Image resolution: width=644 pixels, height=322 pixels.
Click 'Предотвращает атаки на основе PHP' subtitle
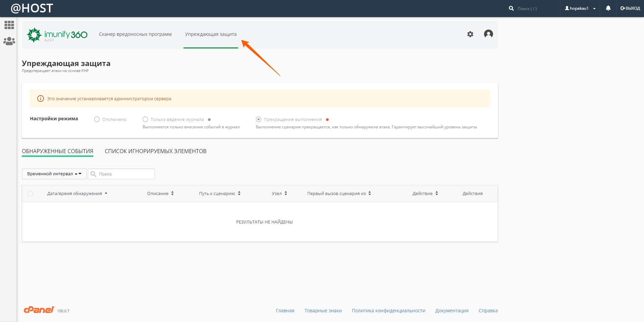click(55, 71)
